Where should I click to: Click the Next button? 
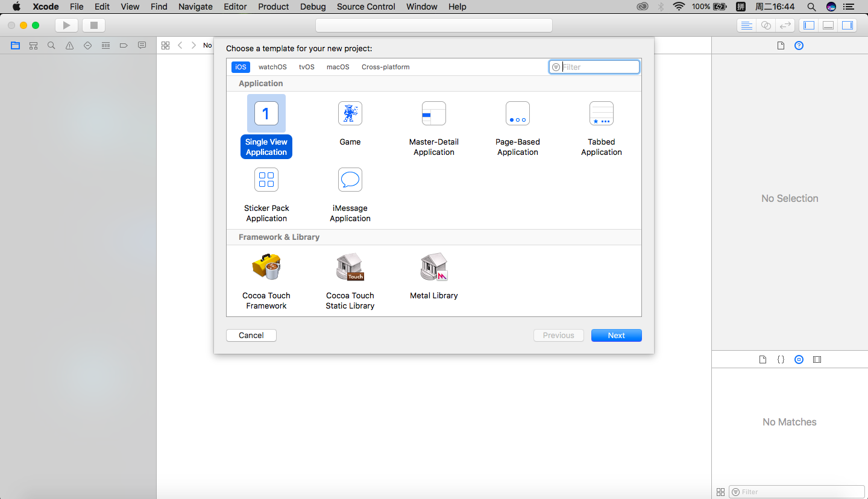(x=617, y=335)
